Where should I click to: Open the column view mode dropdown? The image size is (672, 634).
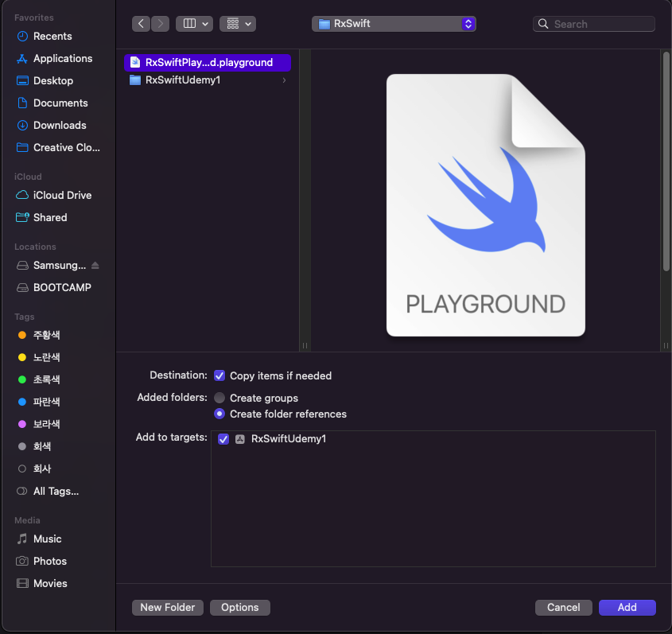pos(194,24)
